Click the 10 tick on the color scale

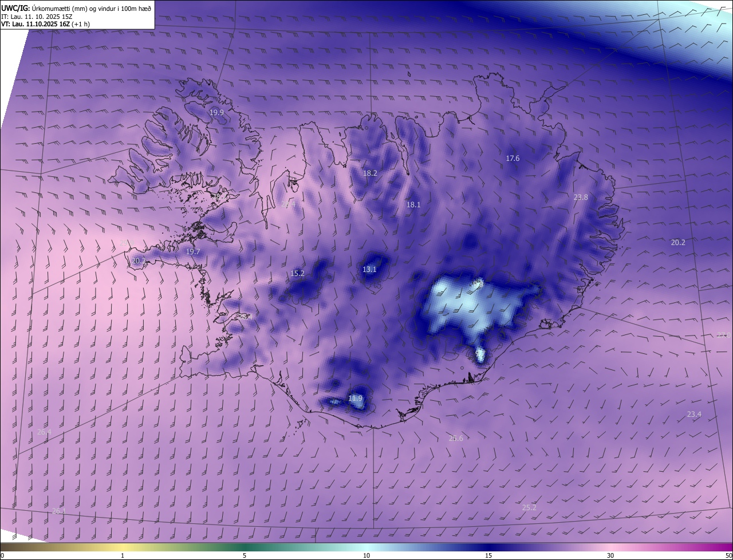(366, 555)
